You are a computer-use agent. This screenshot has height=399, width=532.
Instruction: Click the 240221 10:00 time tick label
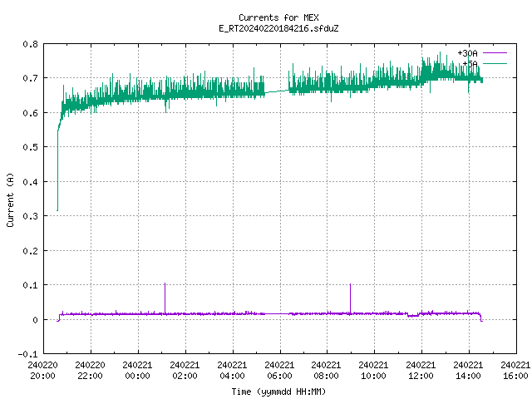coord(373,371)
